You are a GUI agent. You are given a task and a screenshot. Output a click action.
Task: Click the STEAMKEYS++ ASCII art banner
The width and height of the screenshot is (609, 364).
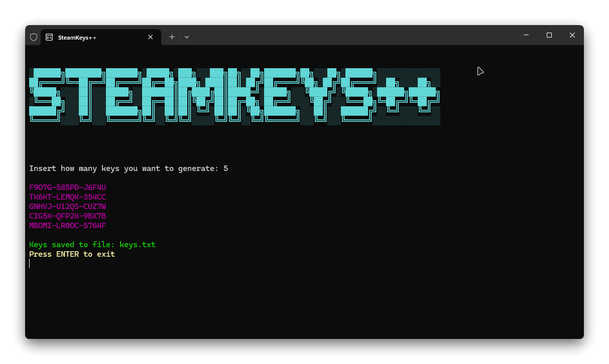pyautogui.click(x=234, y=96)
